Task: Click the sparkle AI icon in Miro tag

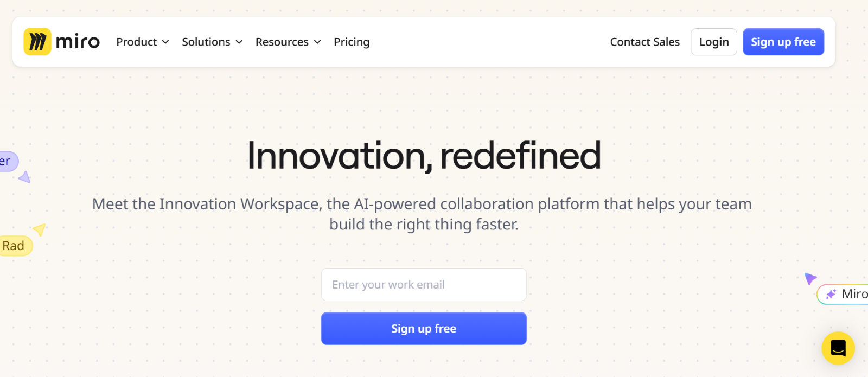Action: pos(831,295)
